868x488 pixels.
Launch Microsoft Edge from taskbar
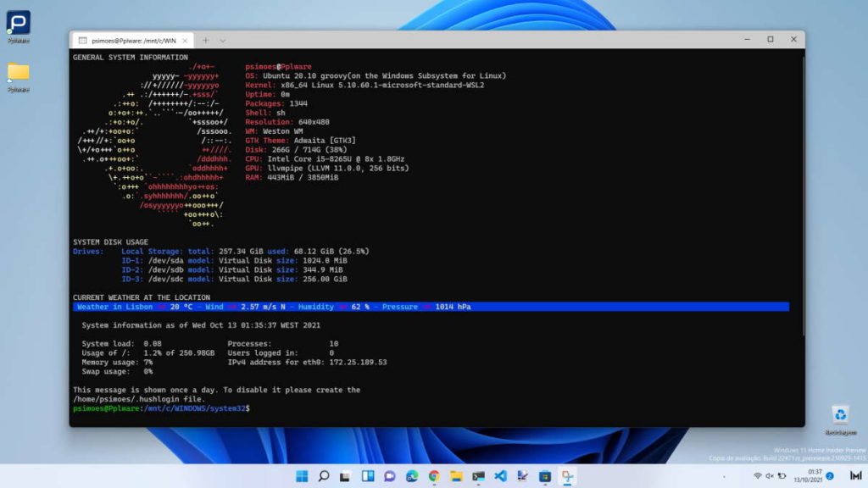coord(412,476)
